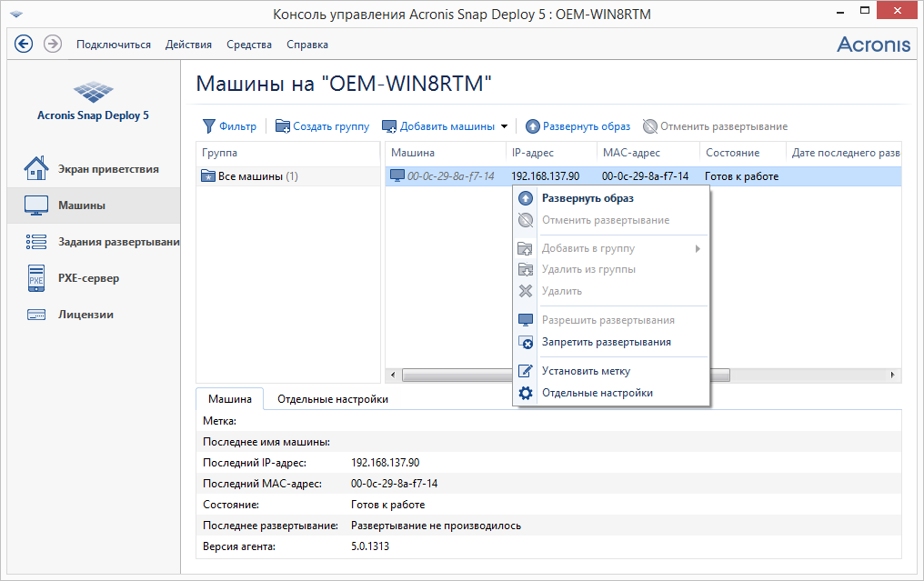Viewport: 924px width, 581px height.
Task: Click Последний IP-адрес value 192.168.137.90
Action: pos(386,463)
